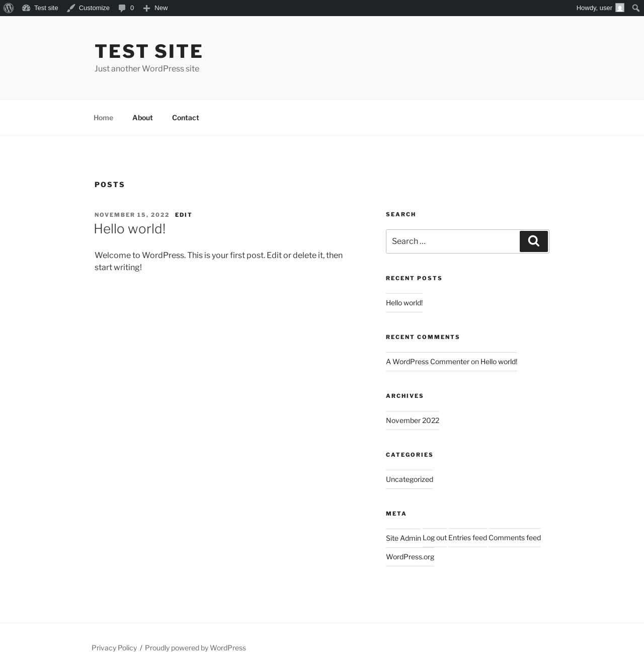Focus the Search … input field
Screen dimensions: 644x671
point(453,241)
